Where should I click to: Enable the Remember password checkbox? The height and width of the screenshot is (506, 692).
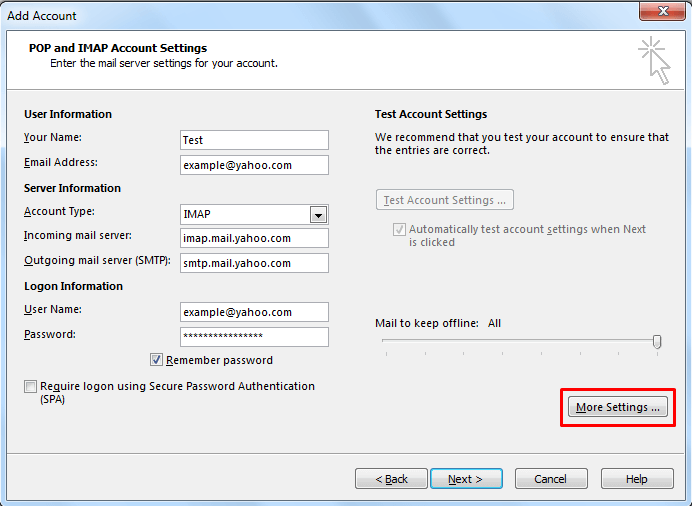[x=157, y=360]
